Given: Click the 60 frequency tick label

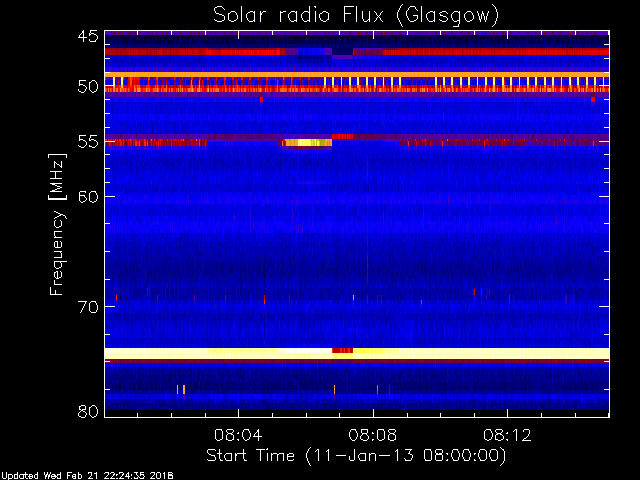Looking at the screenshot, I should pyautogui.click(x=88, y=196).
